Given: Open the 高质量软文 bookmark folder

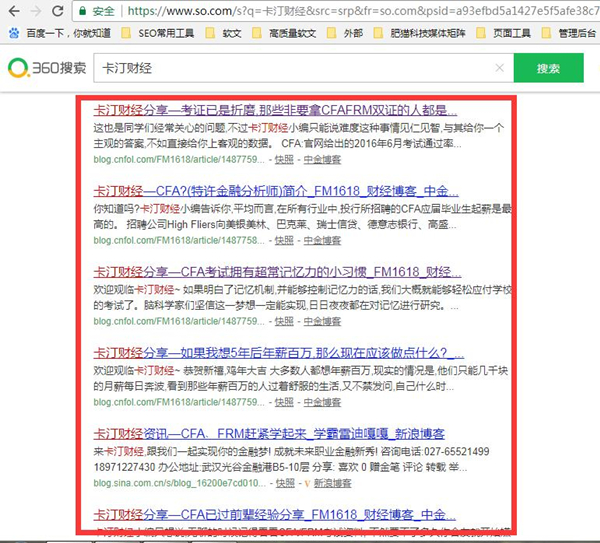Looking at the screenshot, I should pos(284,33).
